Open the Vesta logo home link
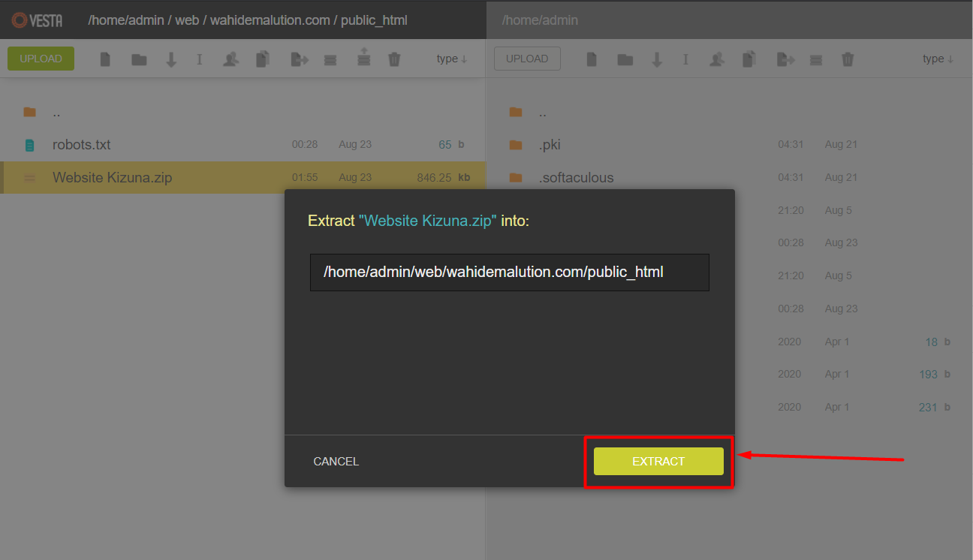The image size is (973, 560). point(37,20)
